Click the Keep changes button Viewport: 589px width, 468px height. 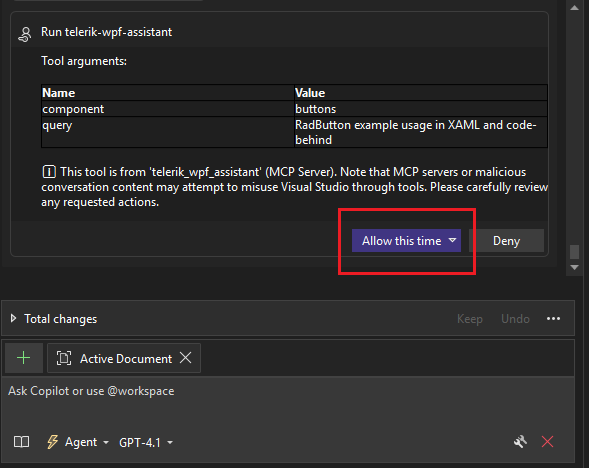[x=470, y=319]
